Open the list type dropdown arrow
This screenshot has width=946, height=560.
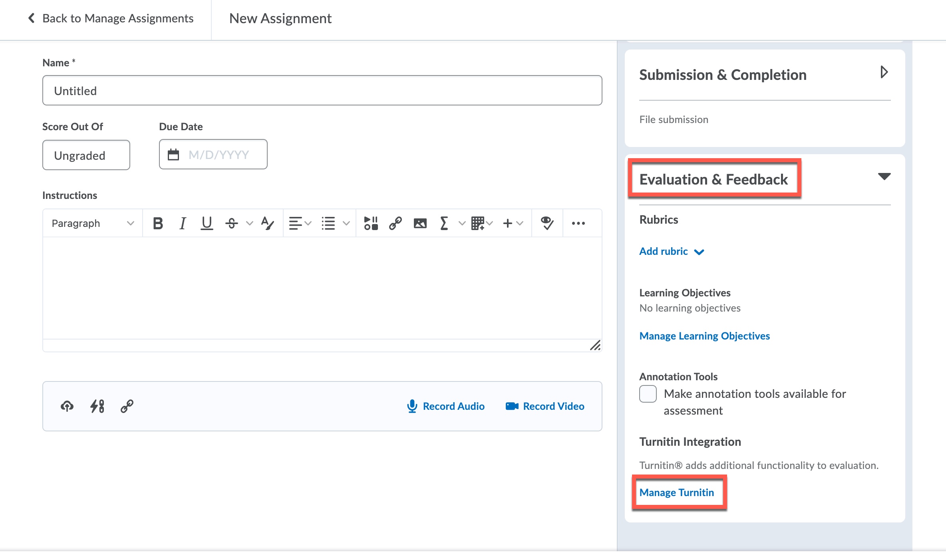click(346, 223)
